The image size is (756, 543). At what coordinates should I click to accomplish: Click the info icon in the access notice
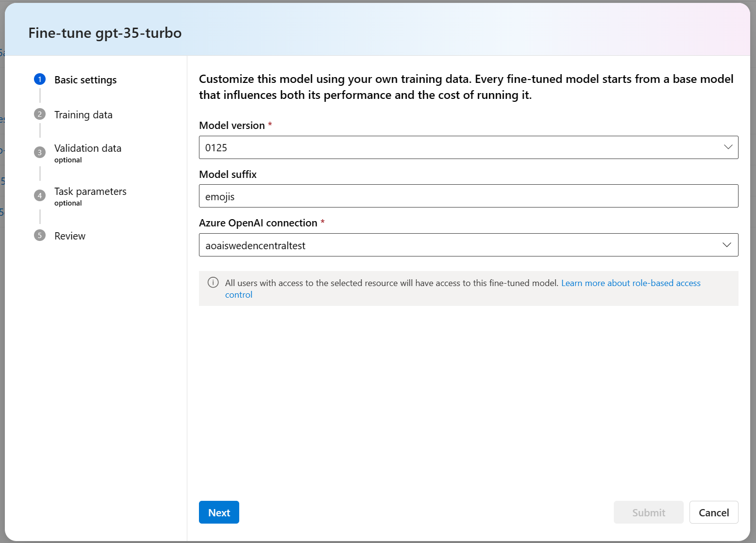pos(213,282)
